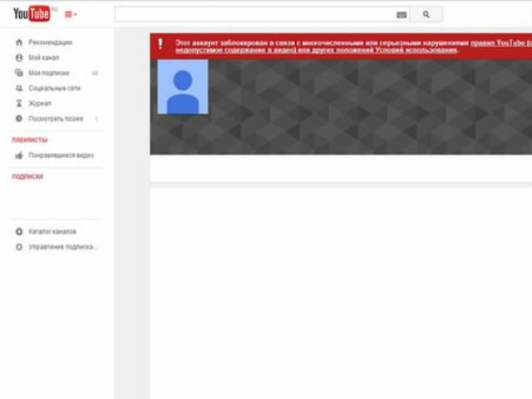Image resolution: width=532 pixels, height=399 pixels.
Task: Follow the Условий использования link in banner
Action: click(416, 50)
